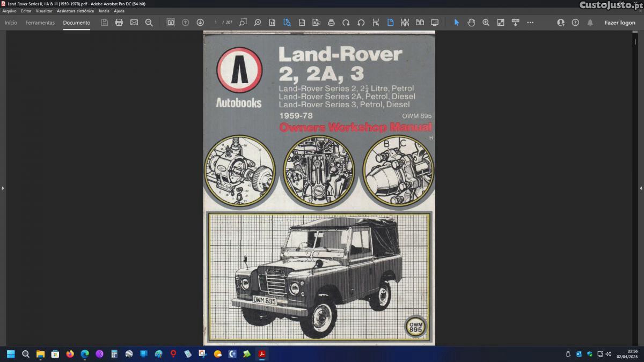Image resolution: width=644 pixels, height=362 pixels.
Task: Open Microsoft Edge from the taskbar
Action: coord(85,354)
